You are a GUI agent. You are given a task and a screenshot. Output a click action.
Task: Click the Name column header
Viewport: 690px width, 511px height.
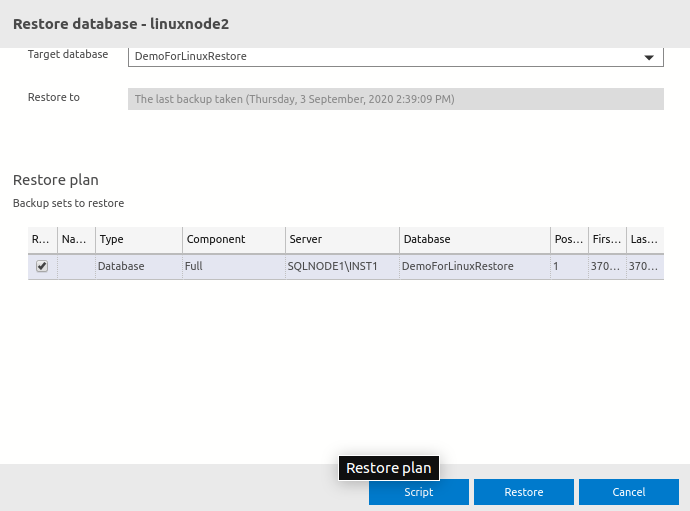point(76,240)
